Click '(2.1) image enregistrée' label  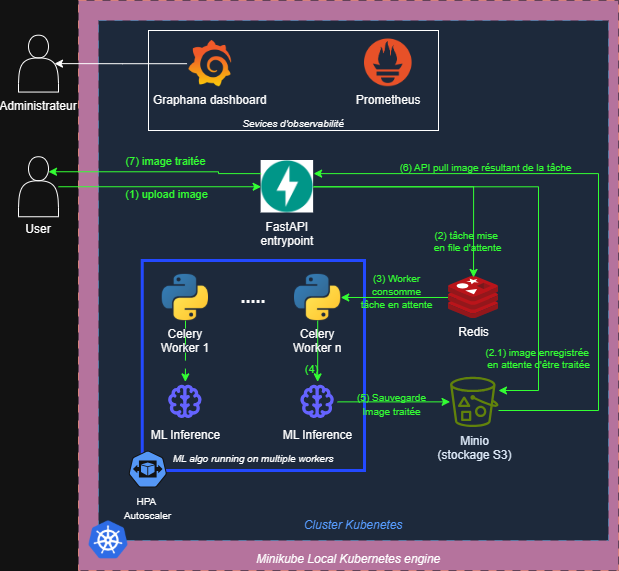point(538,359)
